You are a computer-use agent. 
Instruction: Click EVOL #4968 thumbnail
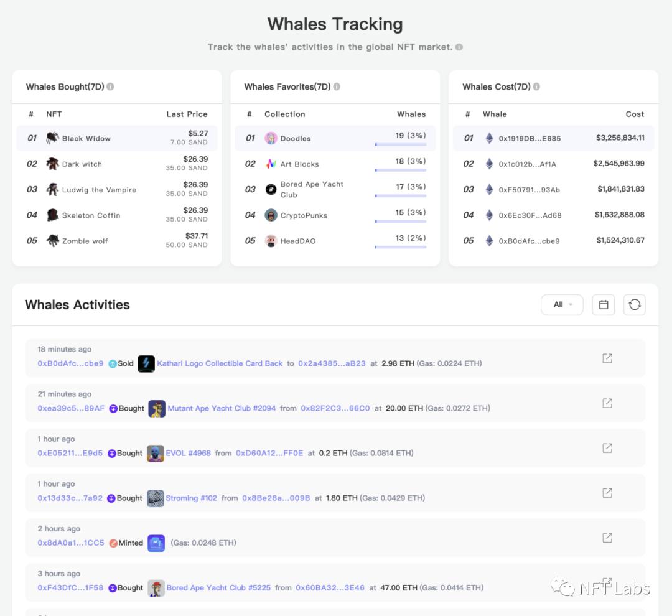click(155, 453)
